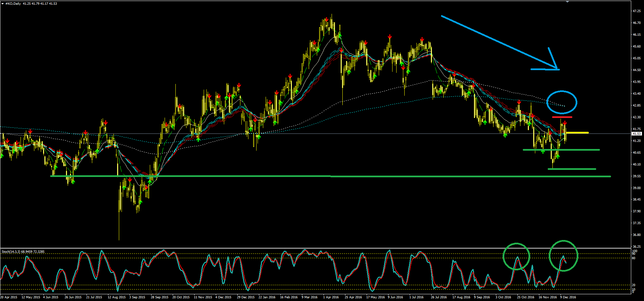Select the chart shift marker on top edge
The image size is (644, 301).
(568, 2)
